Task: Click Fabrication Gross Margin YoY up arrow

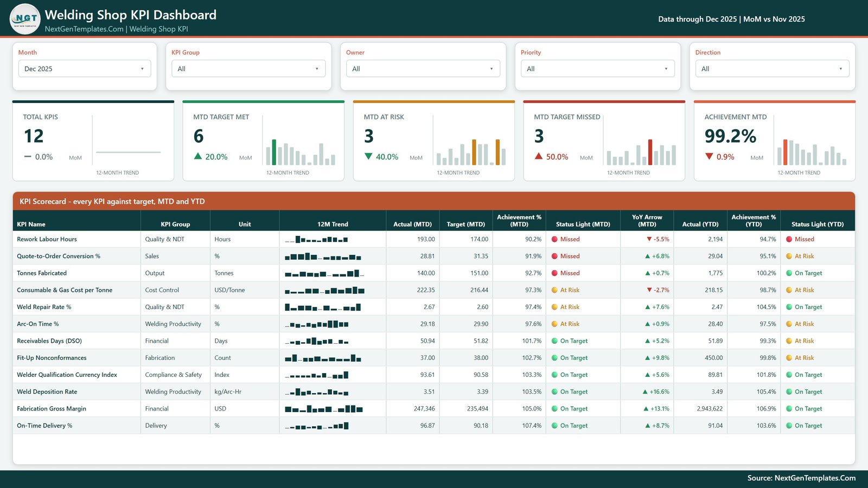Action: (646, 409)
